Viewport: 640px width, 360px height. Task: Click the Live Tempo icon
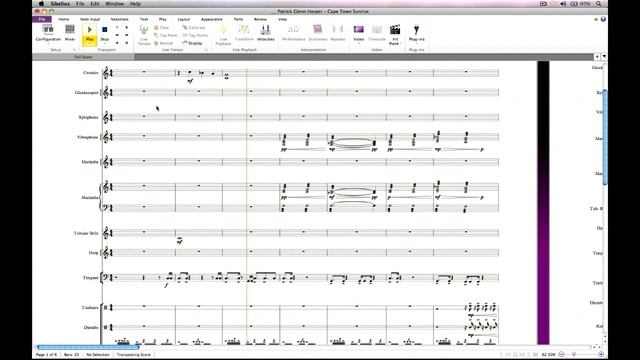144,30
